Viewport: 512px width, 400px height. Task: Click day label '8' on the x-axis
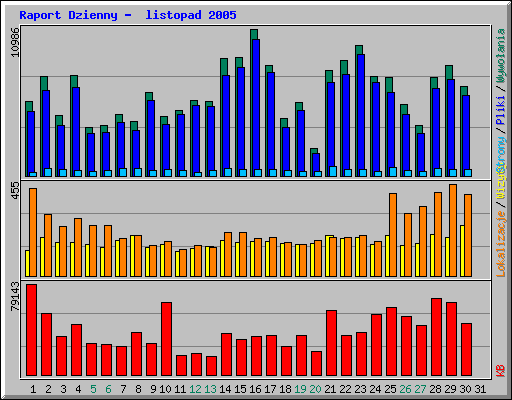click(138, 389)
